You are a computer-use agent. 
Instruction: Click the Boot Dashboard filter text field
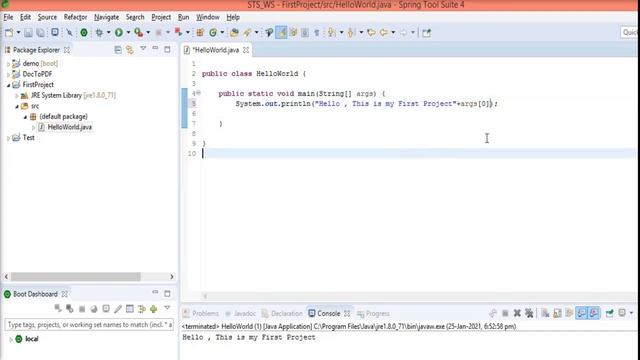(x=89, y=325)
